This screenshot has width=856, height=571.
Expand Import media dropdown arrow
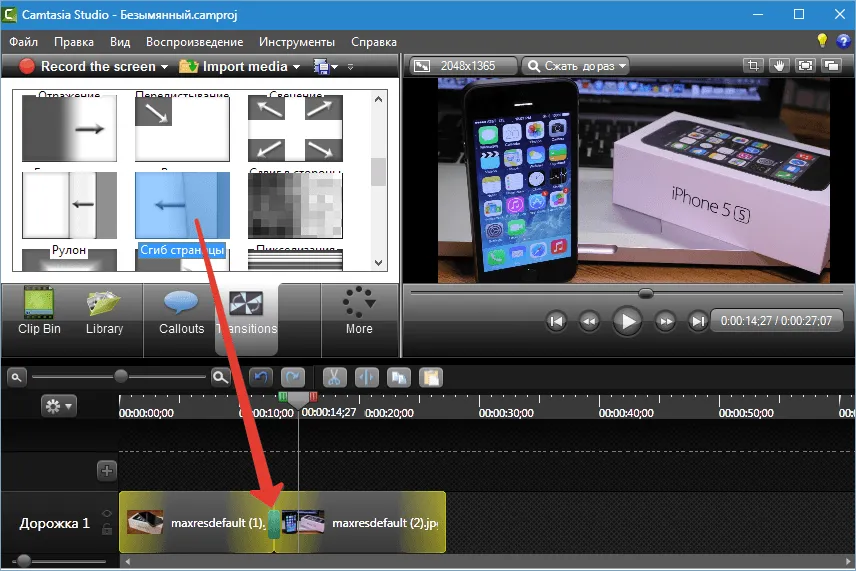(296, 67)
